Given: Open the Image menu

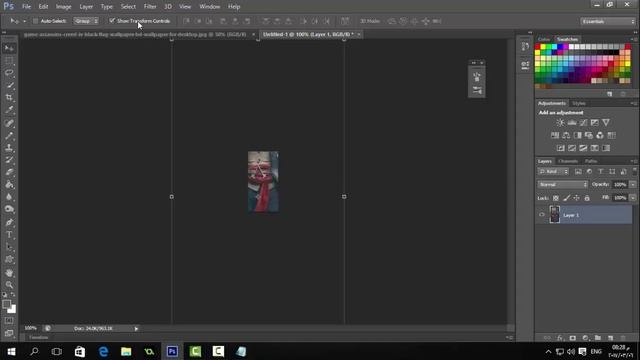Looking at the screenshot, I should coord(63,7).
